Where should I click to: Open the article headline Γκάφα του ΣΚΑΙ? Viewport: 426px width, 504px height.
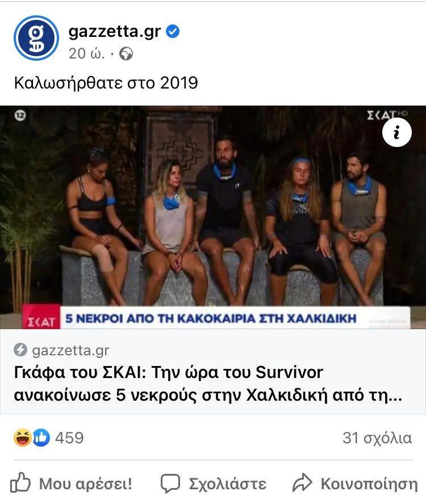click(x=208, y=384)
